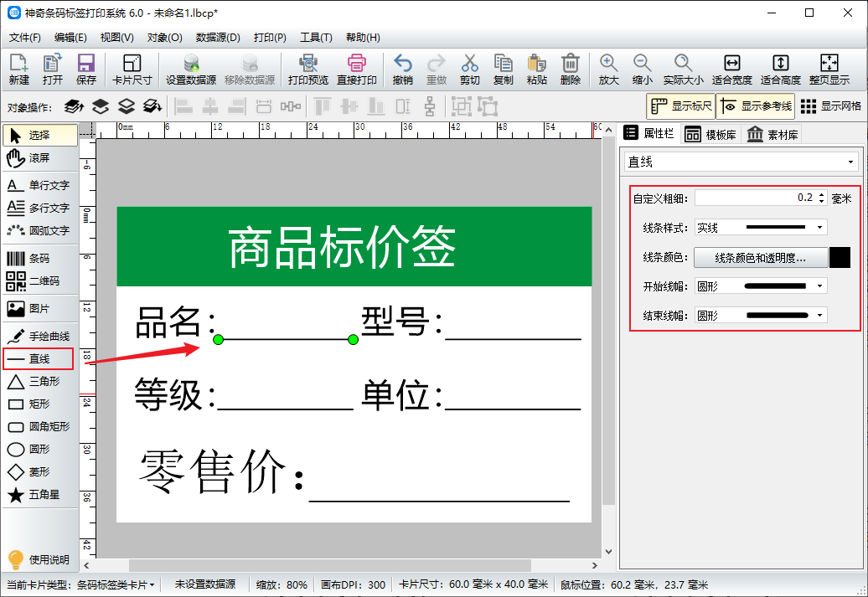Screen dimensions: 868x597
Task: Open 使用说明 usage instructions
Action: coord(39,559)
